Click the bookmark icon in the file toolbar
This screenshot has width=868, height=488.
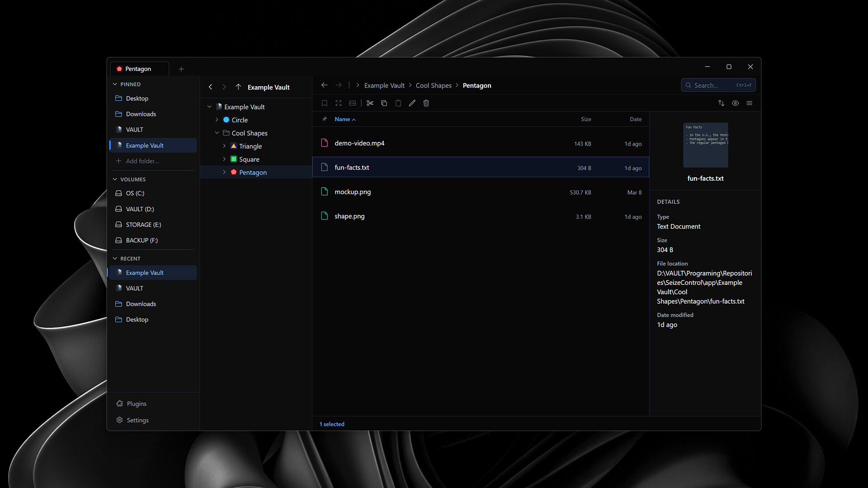pos(324,103)
